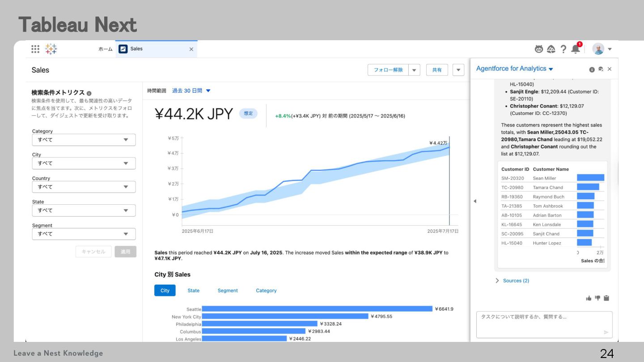Open the Category filter dropdown
644x362 pixels.
[84, 140]
